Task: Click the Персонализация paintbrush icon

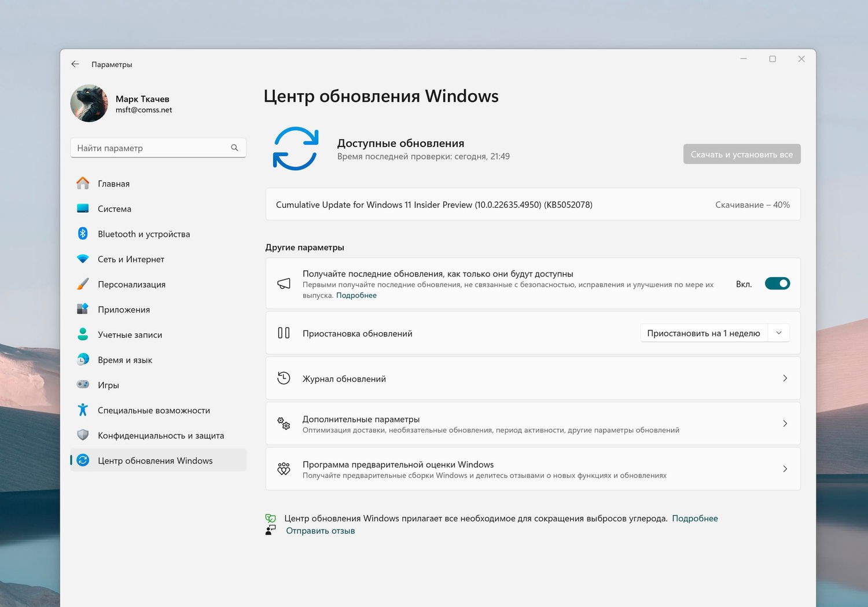Action: click(x=83, y=284)
